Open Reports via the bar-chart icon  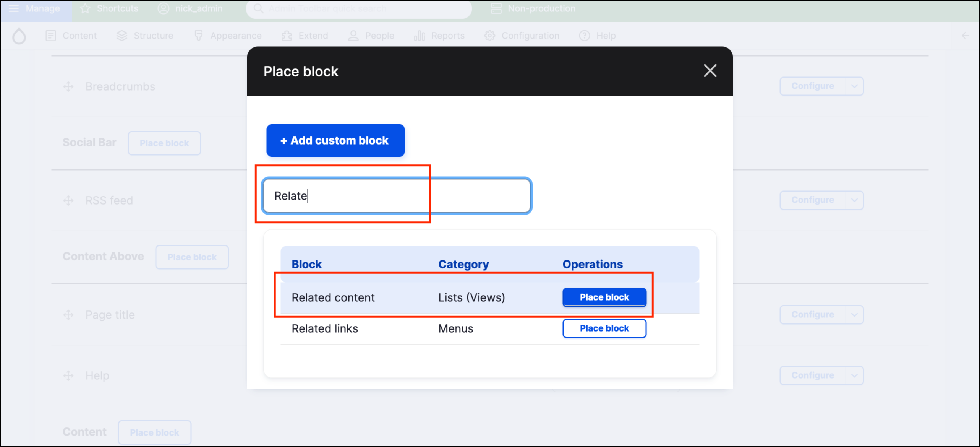pyautogui.click(x=419, y=36)
